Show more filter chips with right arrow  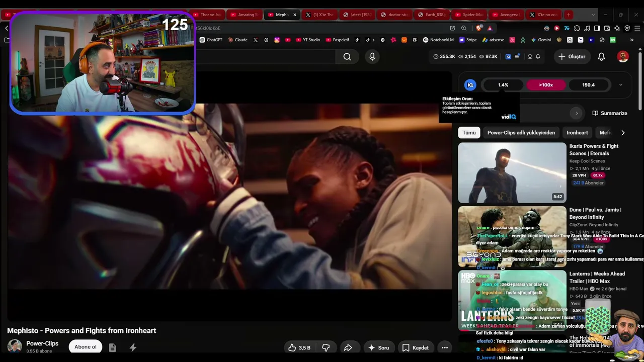[x=623, y=133]
